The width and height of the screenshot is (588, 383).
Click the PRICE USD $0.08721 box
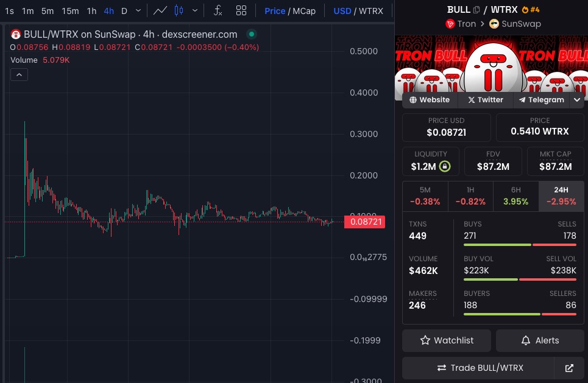click(447, 128)
